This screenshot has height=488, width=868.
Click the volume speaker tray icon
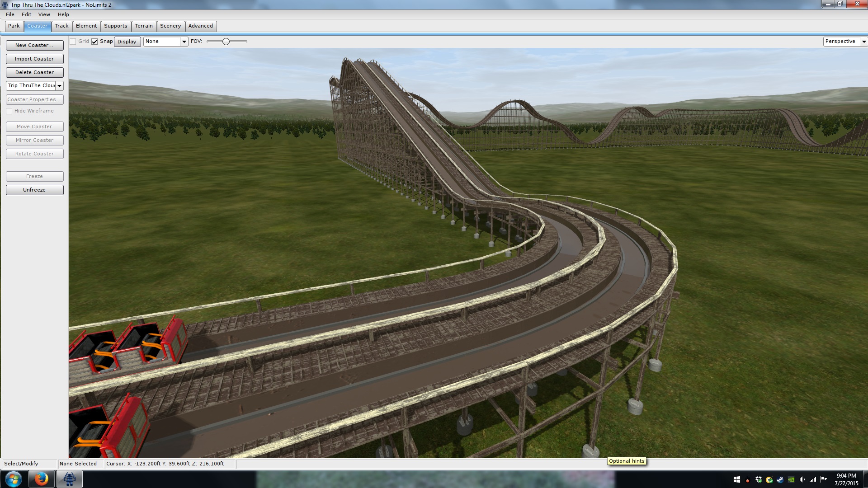(802, 479)
